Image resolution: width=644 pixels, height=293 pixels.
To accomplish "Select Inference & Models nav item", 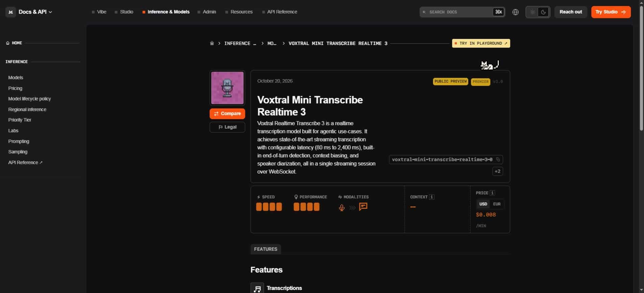I will (166, 12).
